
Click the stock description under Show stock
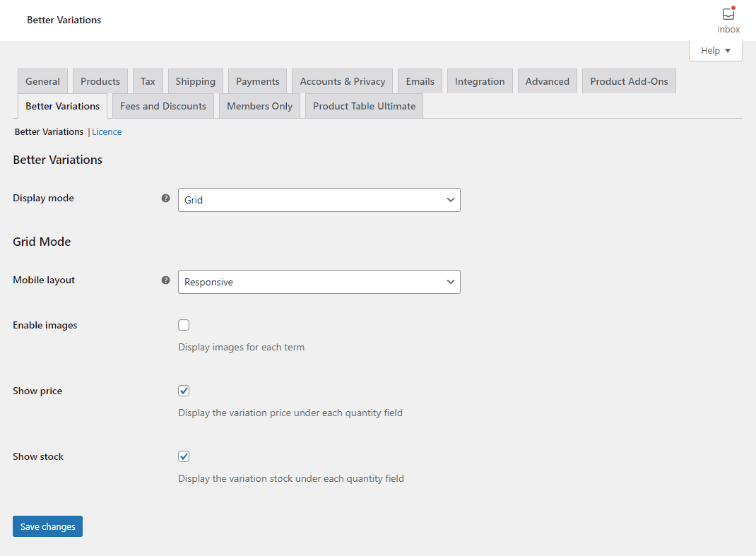[291, 478]
